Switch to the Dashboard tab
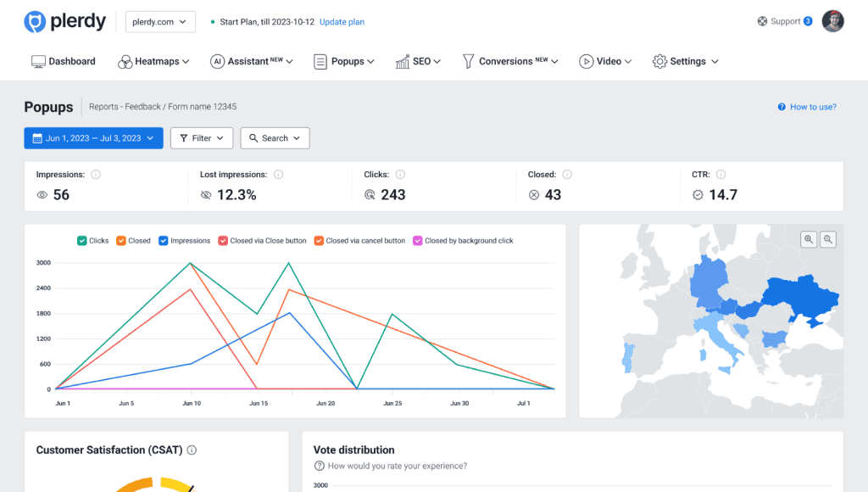The image size is (868, 492). pos(64,61)
